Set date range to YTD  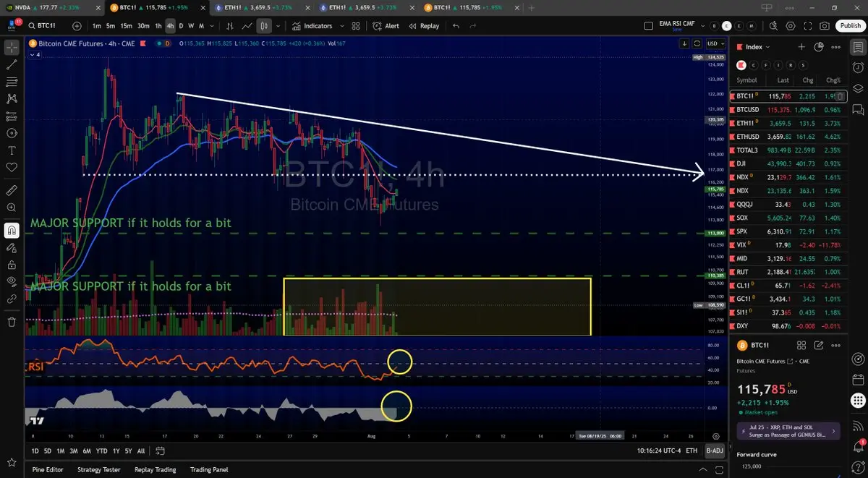click(x=101, y=451)
